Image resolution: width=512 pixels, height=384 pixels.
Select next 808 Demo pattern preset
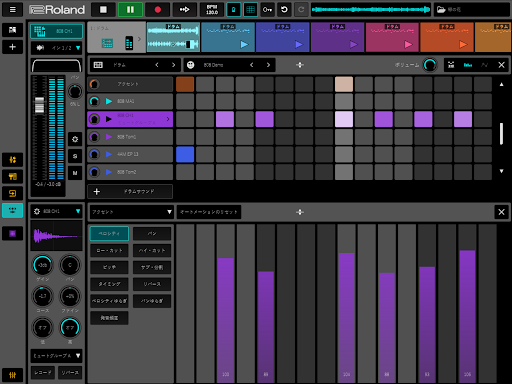pos(268,65)
